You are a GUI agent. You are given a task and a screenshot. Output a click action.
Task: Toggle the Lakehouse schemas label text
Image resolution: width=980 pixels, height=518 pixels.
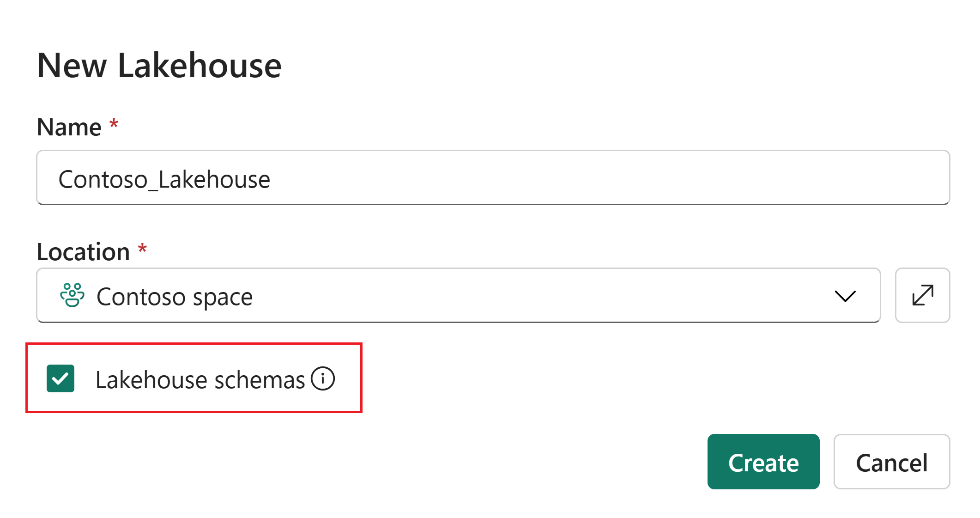200,380
